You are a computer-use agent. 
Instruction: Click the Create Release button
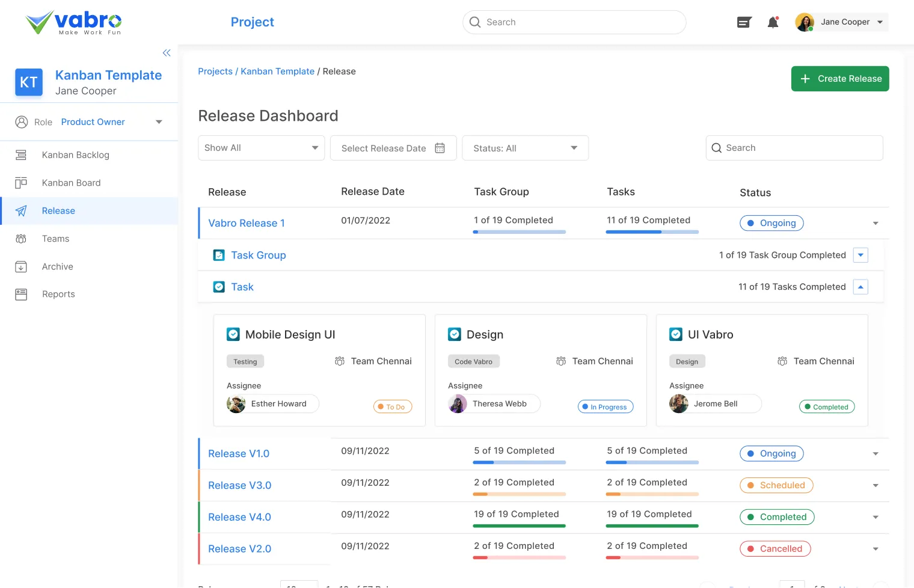(839, 79)
